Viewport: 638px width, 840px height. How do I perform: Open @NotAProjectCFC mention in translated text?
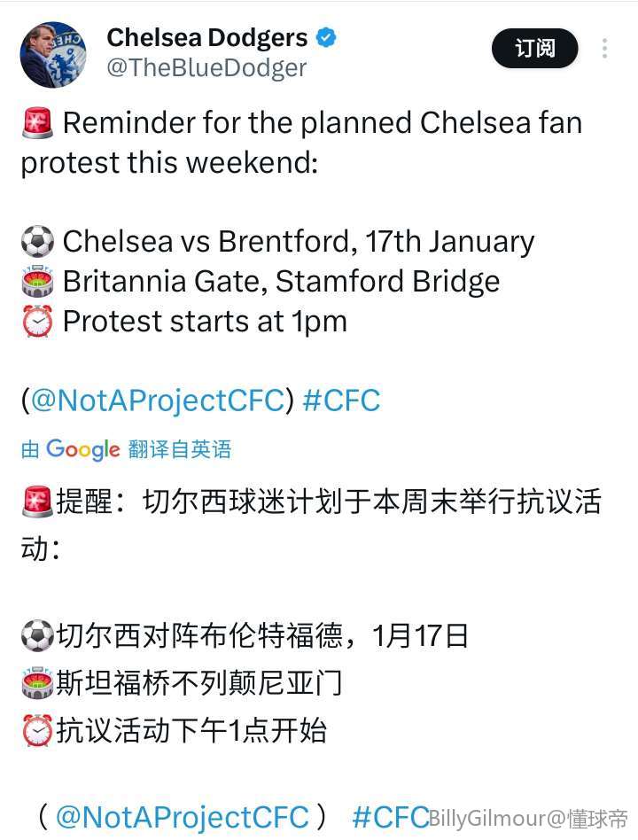click(182, 817)
